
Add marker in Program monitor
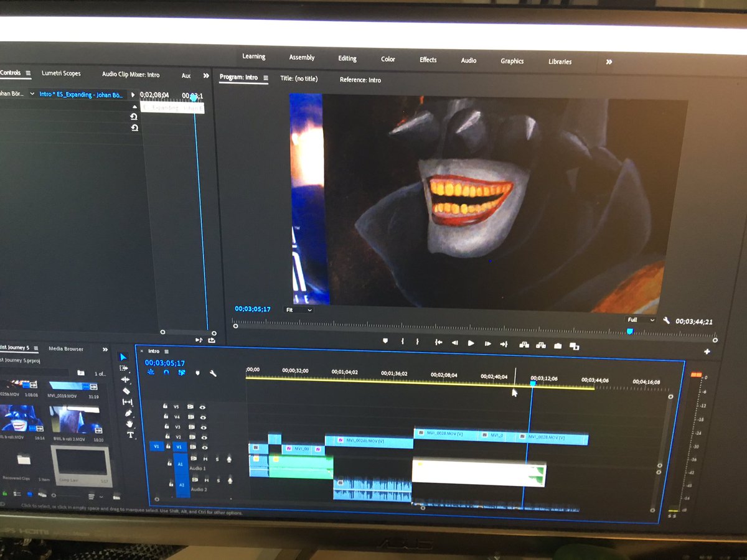click(385, 341)
